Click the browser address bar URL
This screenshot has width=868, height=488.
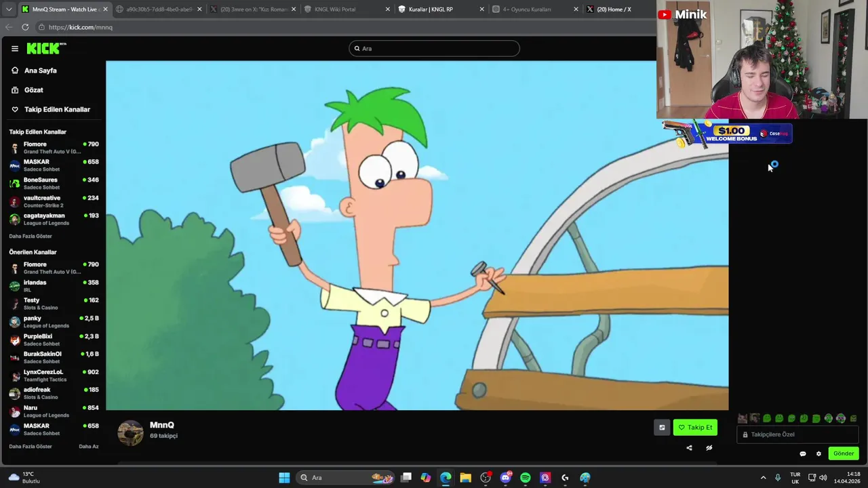pos(81,27)
